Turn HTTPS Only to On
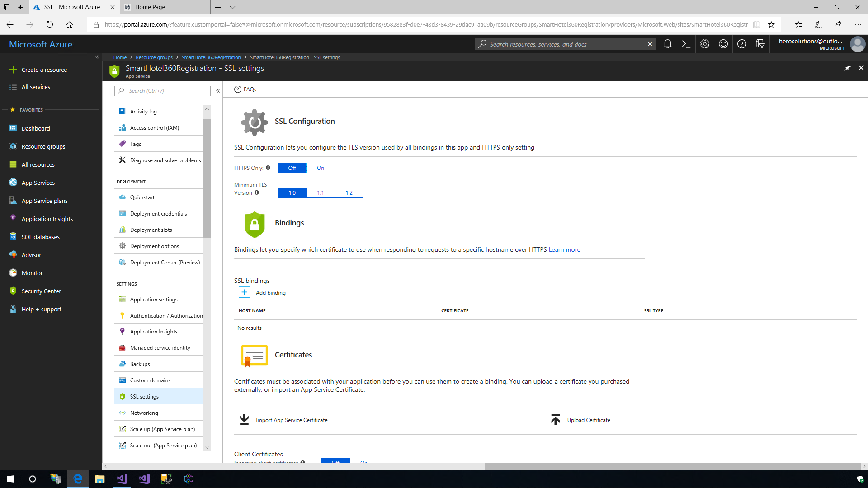This screenshot has width=868, height=488. point(321,168)
